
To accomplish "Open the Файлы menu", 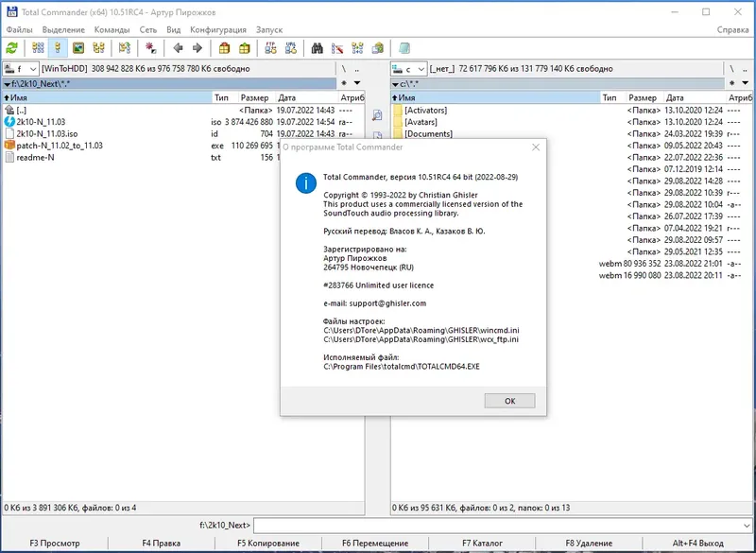I will [x=19, y=30].
